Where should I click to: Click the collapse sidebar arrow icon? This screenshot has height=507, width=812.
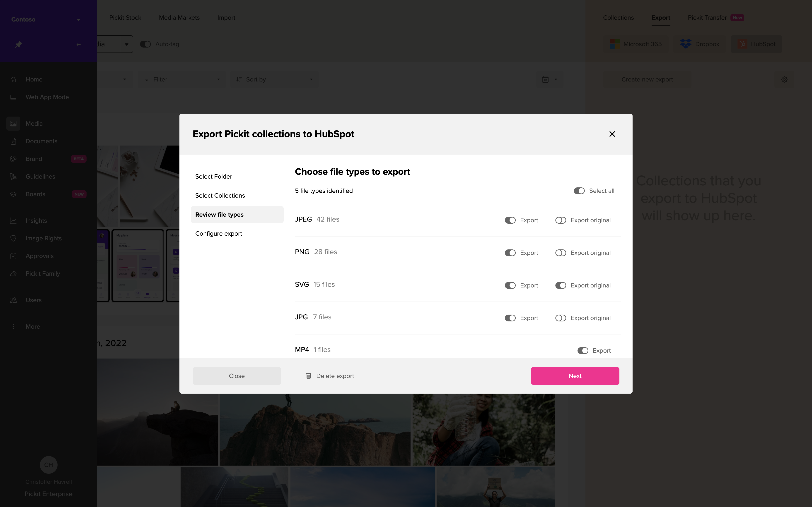tap(78, 44)
